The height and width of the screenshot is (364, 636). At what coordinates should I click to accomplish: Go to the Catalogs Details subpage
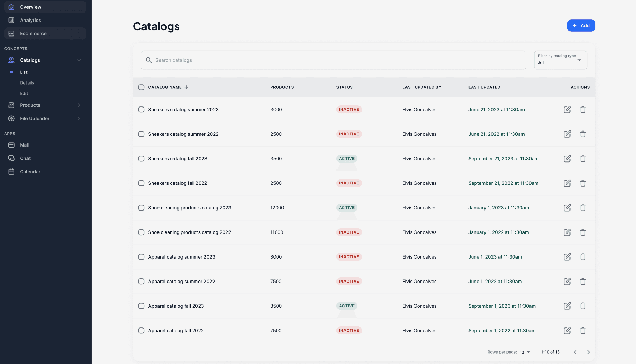pos(27,83)
